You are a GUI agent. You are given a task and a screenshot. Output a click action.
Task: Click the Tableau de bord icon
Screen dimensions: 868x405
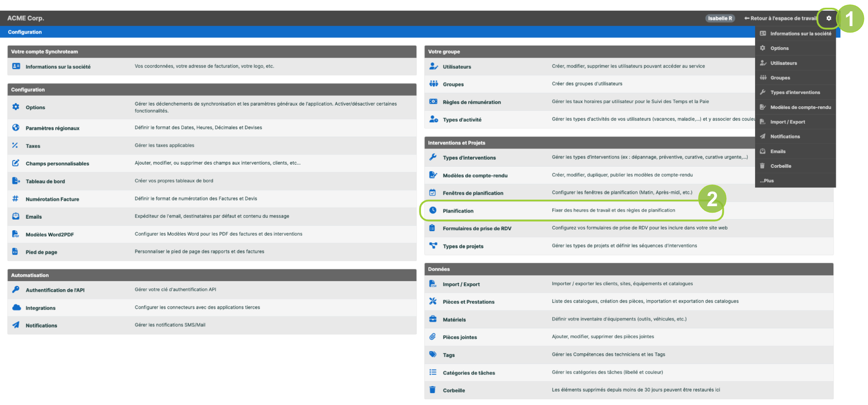[x=16, y=181]
